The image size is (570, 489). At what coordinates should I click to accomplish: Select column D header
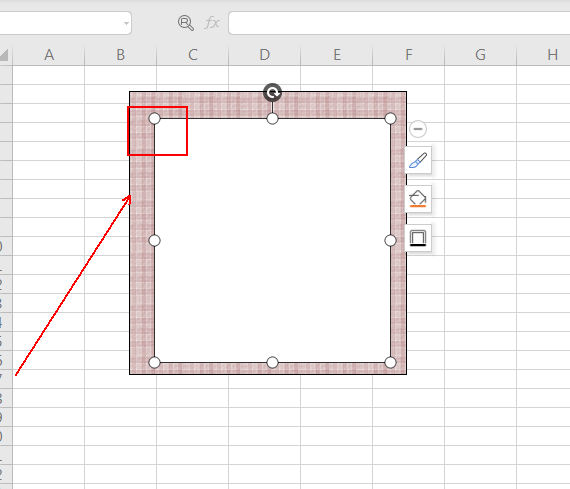265,55
